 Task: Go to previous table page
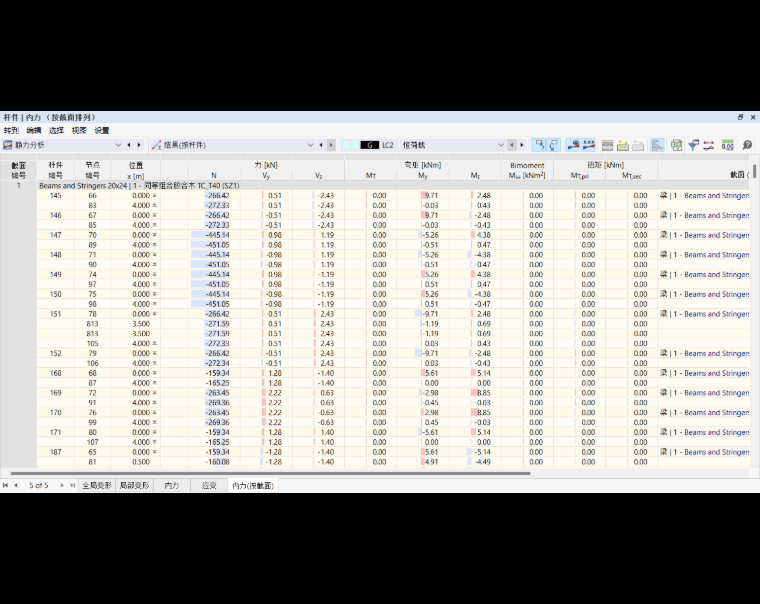pyautogui.click(x=16, y=485)
